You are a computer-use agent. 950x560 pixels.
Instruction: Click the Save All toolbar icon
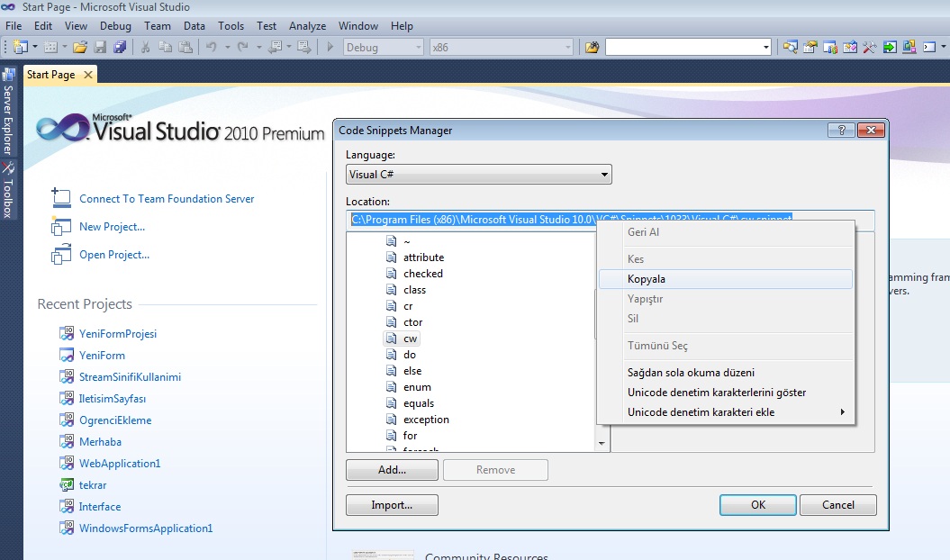[x=120, y=48]
